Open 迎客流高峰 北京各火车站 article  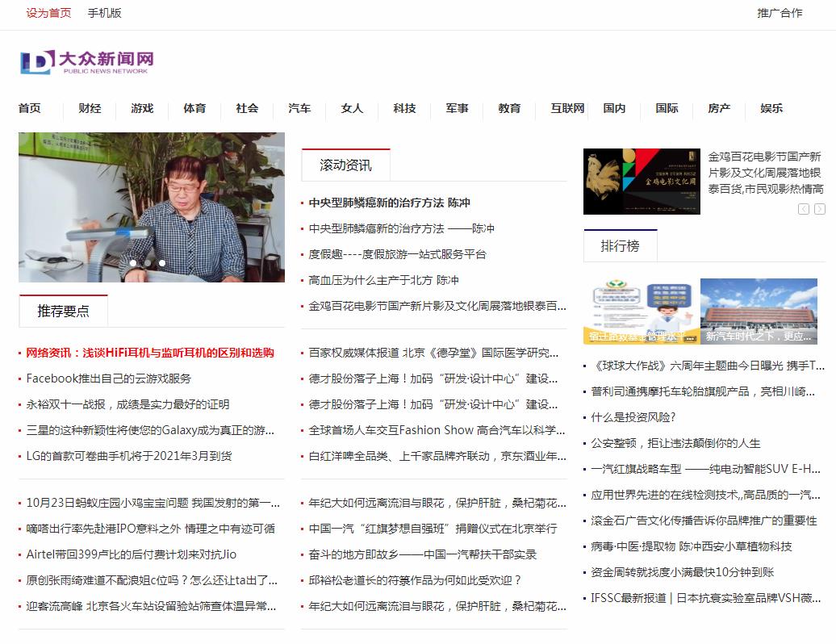(x=151, y=606)
